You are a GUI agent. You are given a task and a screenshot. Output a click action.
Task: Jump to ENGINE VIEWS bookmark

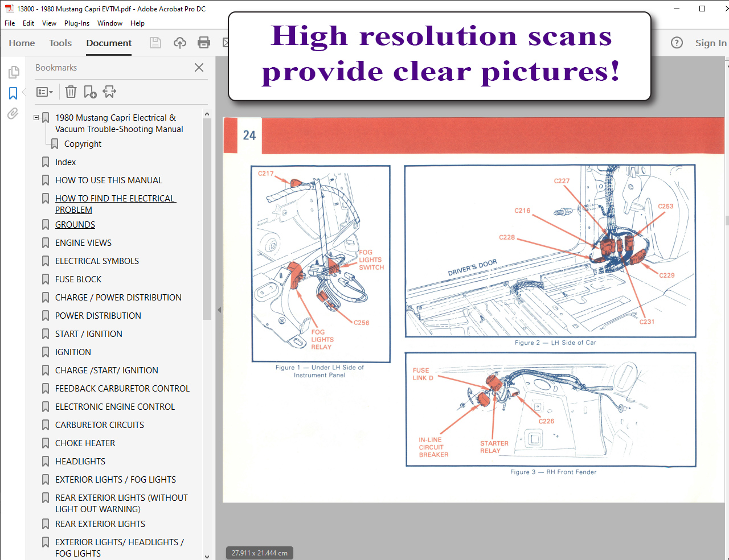click(x=83, y=243)
